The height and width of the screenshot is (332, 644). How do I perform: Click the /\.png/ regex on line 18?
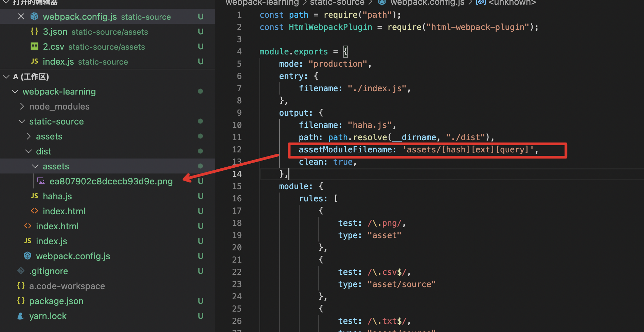click(384, 223)
